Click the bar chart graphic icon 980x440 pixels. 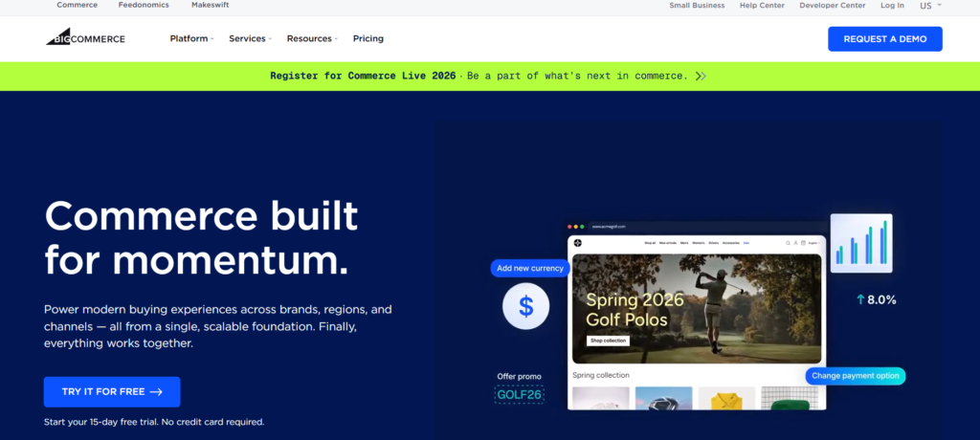[x=861, y=243]
